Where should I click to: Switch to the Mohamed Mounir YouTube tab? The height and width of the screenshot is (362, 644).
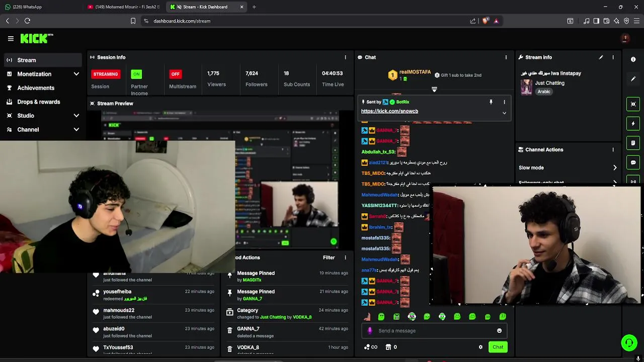pos(123,7)
